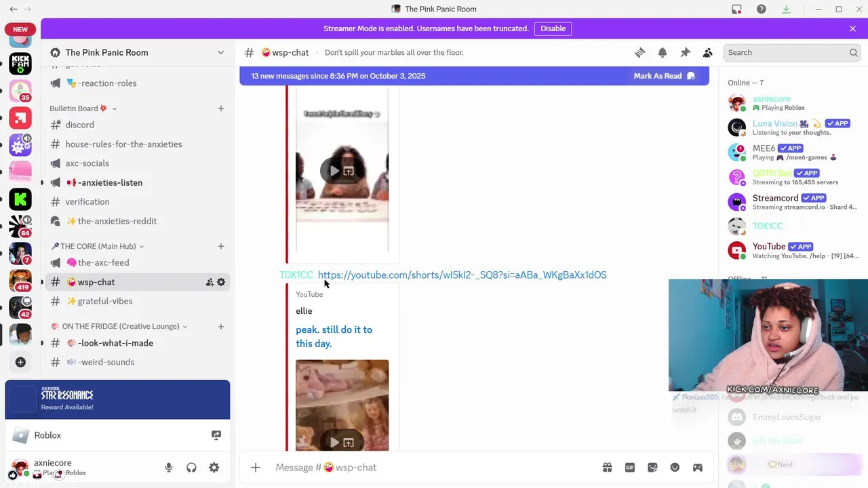Image resolution: width=868 pixels, height=488 pixels.
Task: Add channel to THE CORE category
Action: (220, 246)
